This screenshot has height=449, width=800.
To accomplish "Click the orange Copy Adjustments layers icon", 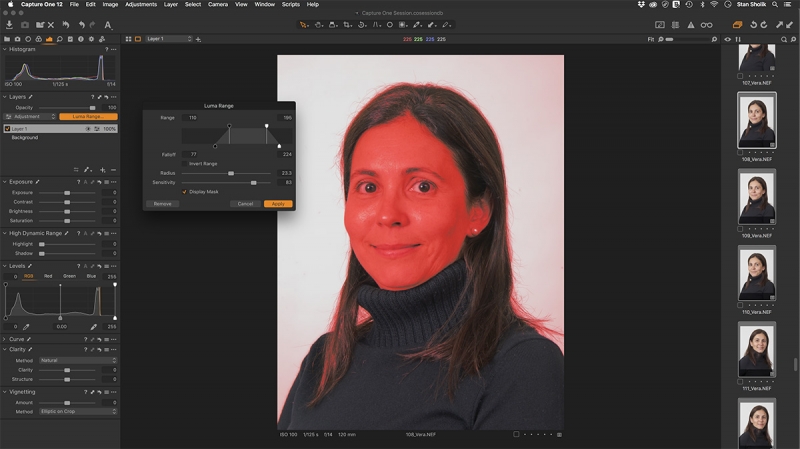I will pyautogui.click(x=737, y=24).
